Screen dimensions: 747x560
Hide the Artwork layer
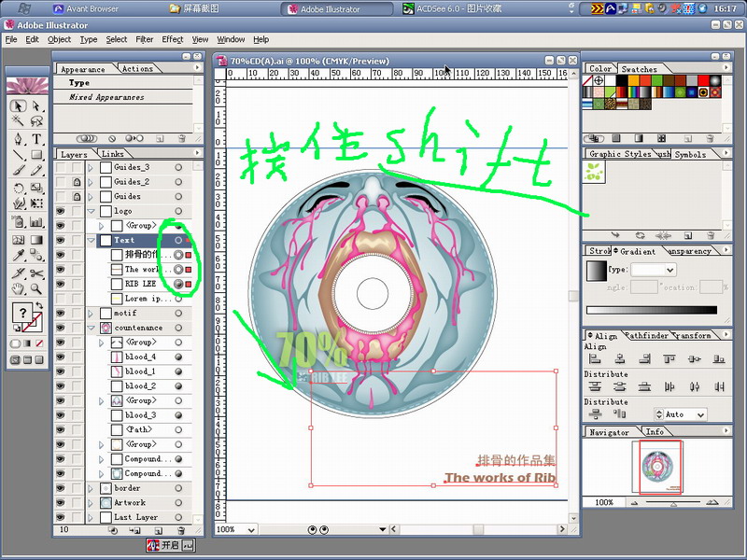(x=61, y=502)
